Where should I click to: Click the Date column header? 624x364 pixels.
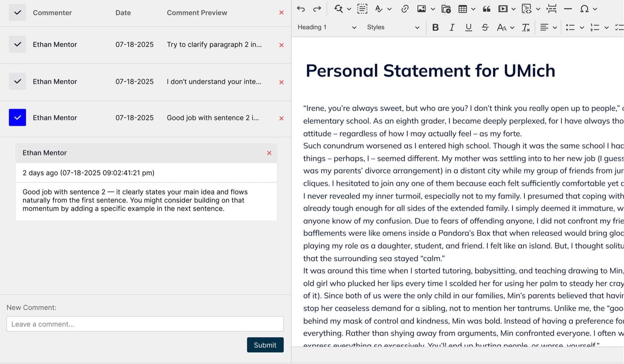tap(123, 12)
